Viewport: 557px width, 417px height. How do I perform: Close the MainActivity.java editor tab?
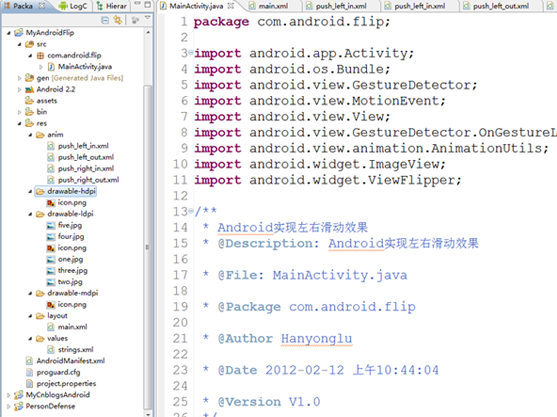tap(231, 6)
